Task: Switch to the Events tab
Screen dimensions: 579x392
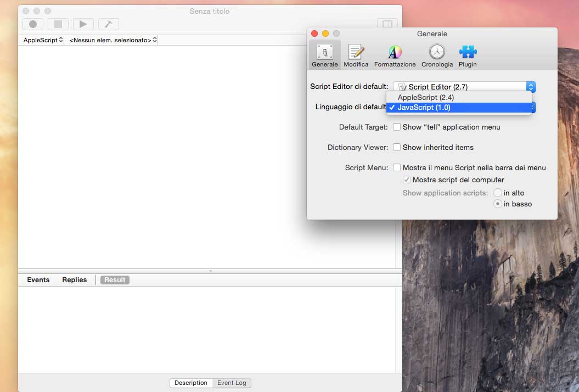Action: 38,280
